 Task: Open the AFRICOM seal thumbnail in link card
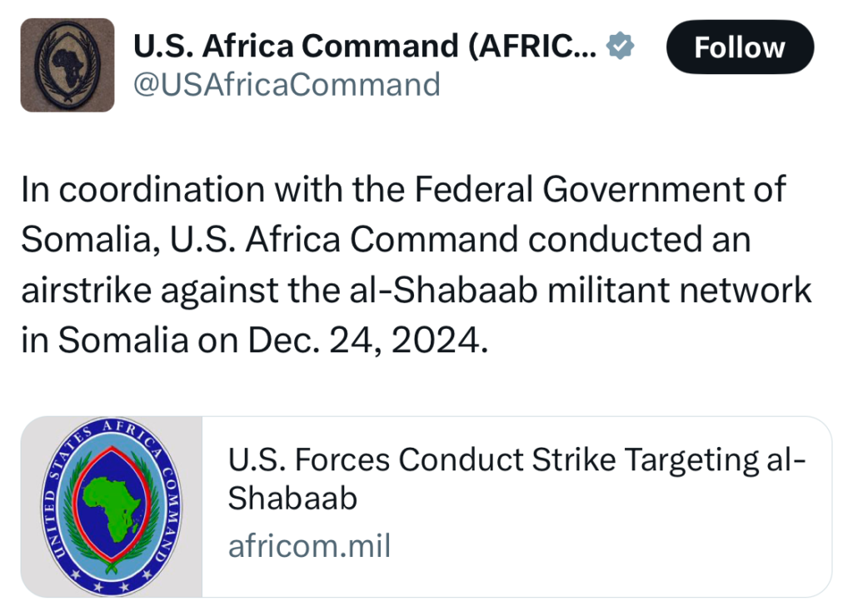pos(112,507)
